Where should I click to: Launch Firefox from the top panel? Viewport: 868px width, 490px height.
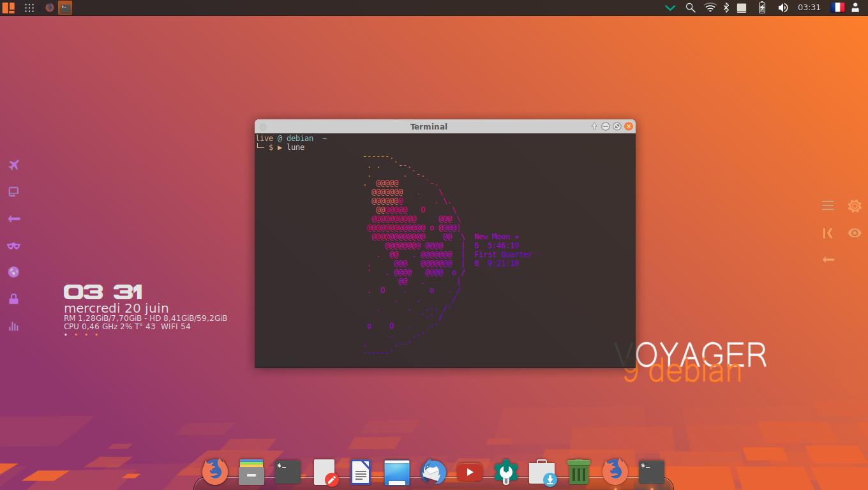[50, 8]
